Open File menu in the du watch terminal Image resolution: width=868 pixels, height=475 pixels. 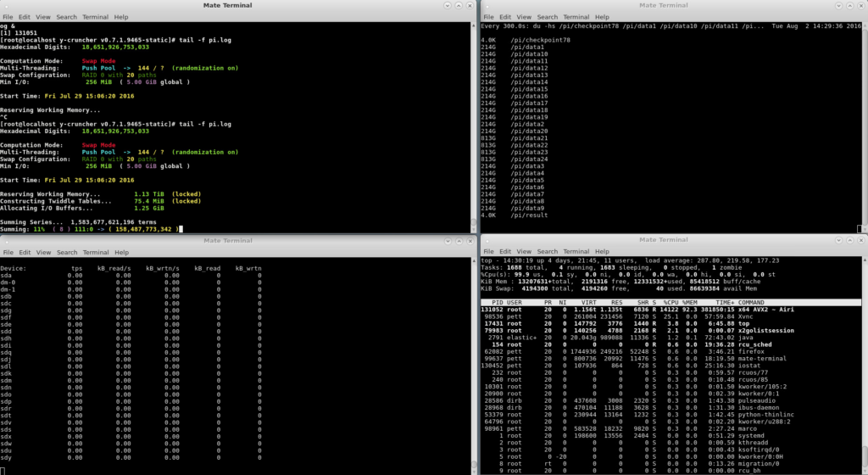489,17
